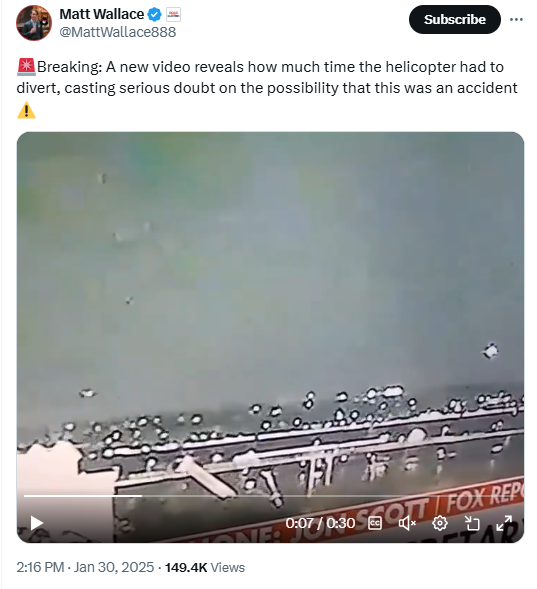Click the blue verified checkmark badge
The image size is (537, 589).
(x=154, y=15)
